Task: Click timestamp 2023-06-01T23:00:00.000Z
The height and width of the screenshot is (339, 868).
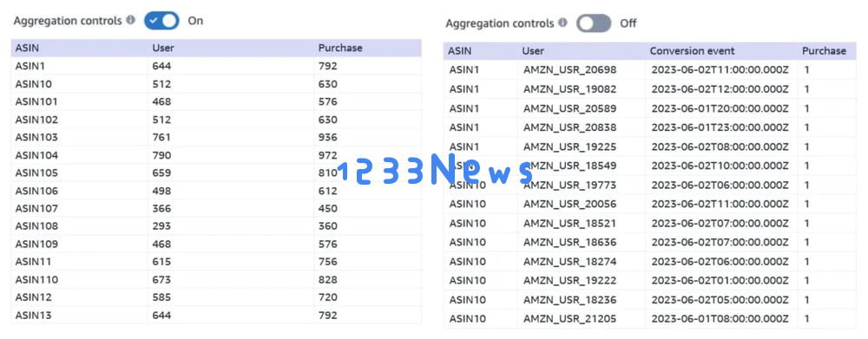Action: tap(720, 127)
